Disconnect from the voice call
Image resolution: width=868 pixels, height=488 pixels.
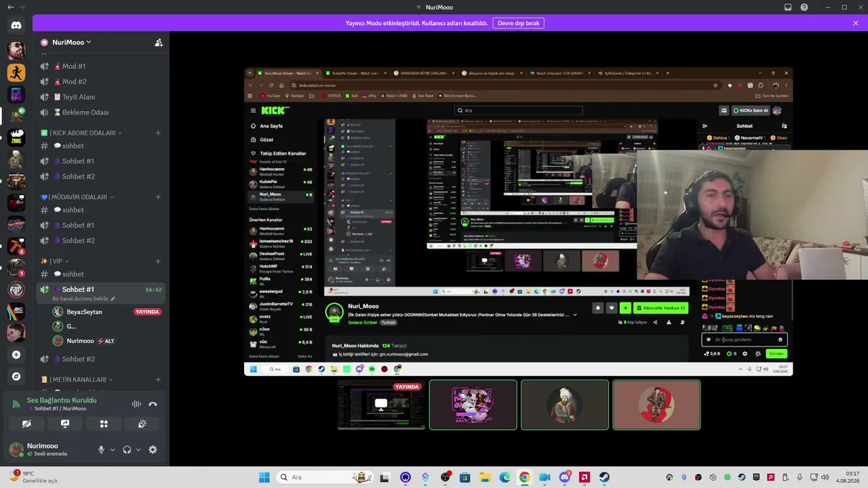153,404
